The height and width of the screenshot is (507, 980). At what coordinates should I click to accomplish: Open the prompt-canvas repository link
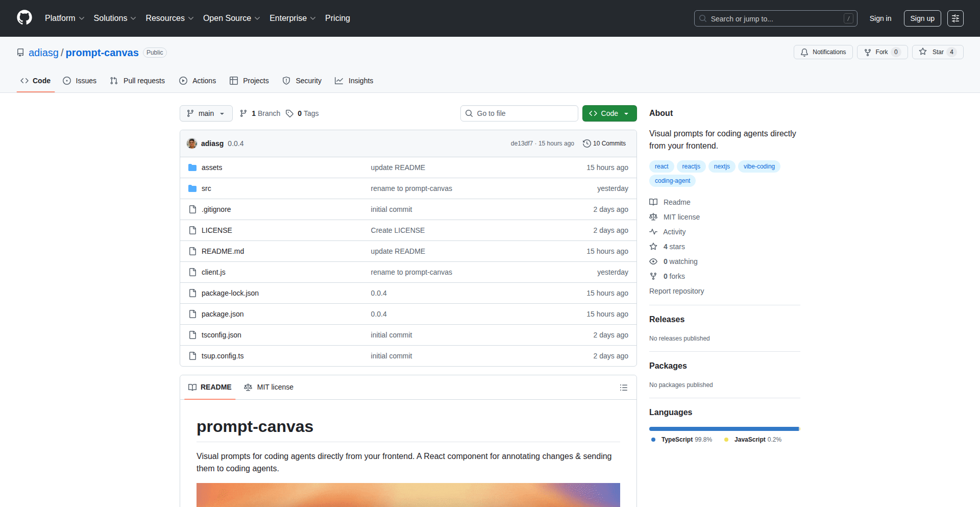point(102,53)
